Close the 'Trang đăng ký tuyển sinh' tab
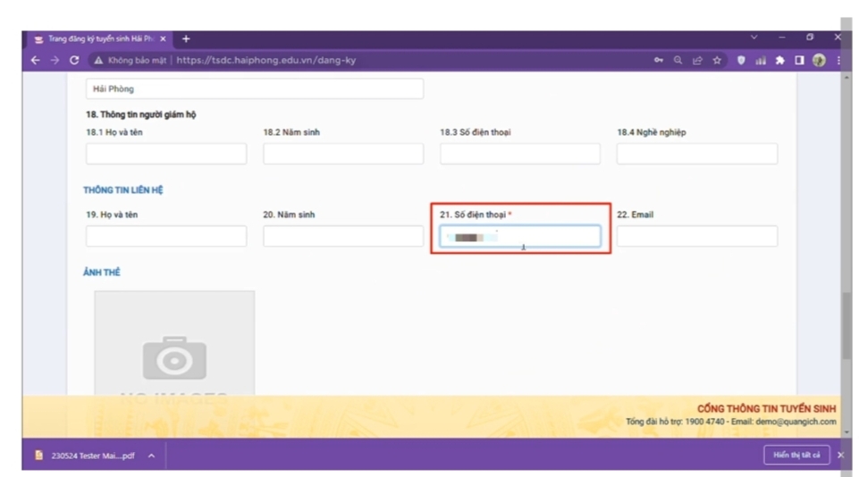868x477 pixels. point(163,39)
